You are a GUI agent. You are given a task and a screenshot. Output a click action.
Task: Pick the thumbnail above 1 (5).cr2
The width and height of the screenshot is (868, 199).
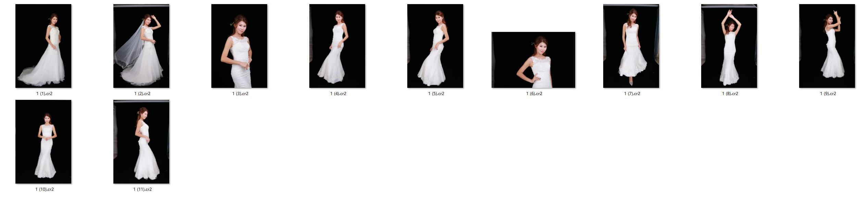[435, 46]
